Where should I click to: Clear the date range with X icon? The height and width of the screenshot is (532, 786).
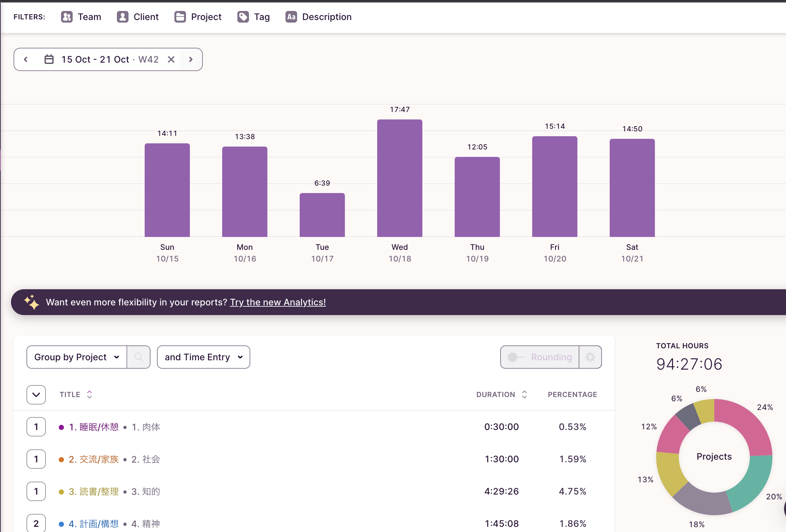(x=171, y=59)
